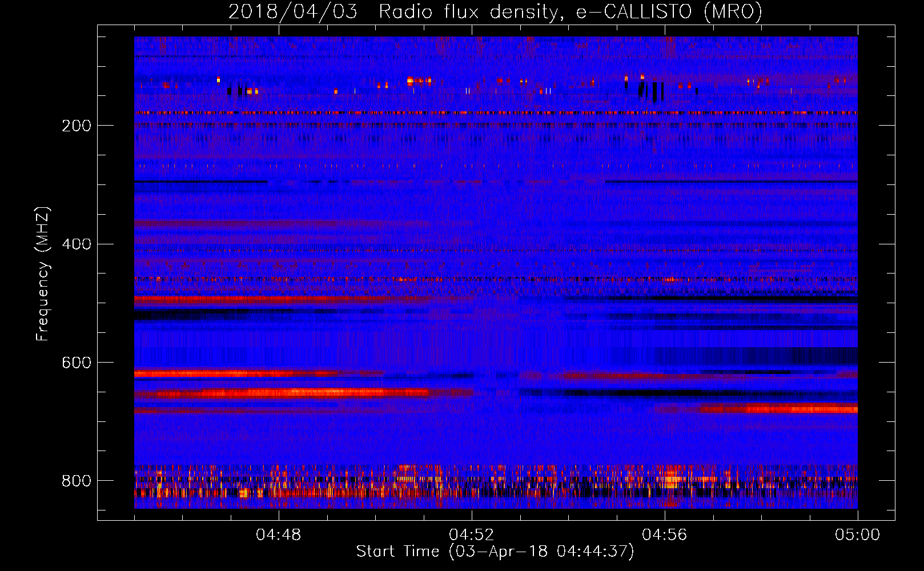Select the "200" frequency tick label
The height and width of the screenshot is (571, 924).
click(x=77, y=126)
